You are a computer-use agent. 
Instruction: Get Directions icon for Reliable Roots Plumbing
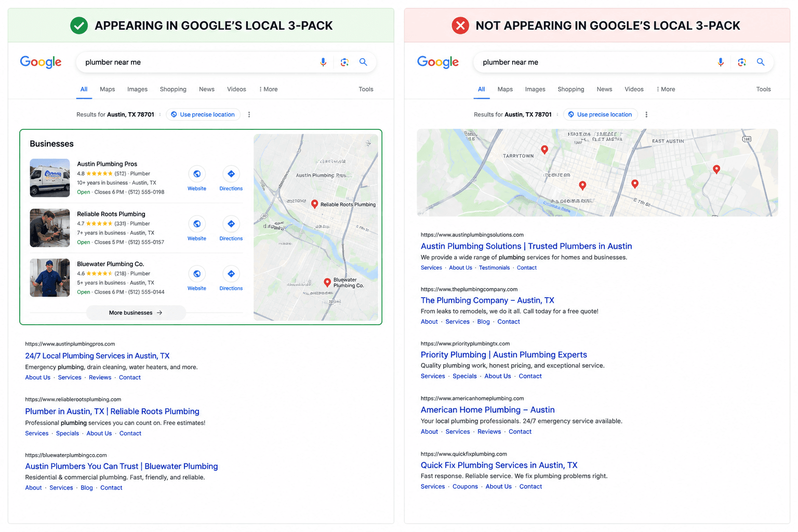(x=231, y=224)
